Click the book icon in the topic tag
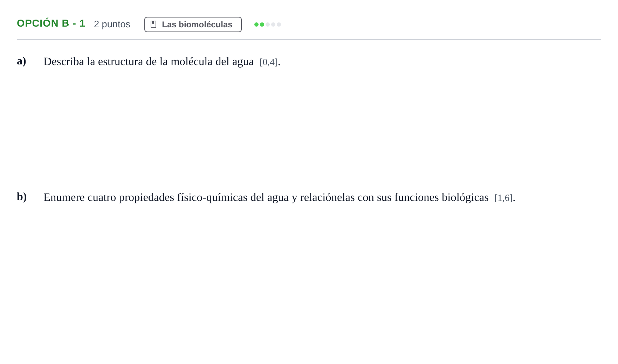 (153, 24)
